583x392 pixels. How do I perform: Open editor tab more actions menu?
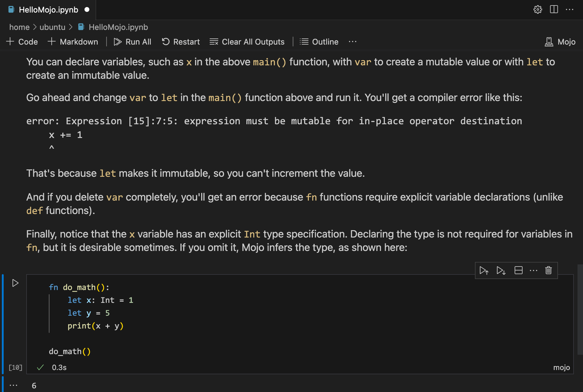pyautogui.click(x=570, y=9)
